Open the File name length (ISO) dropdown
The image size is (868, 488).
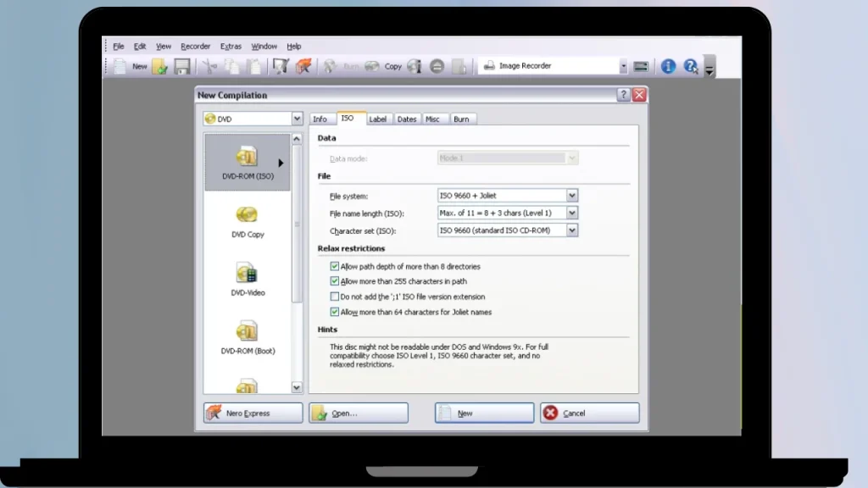click(x=572, y=213)
